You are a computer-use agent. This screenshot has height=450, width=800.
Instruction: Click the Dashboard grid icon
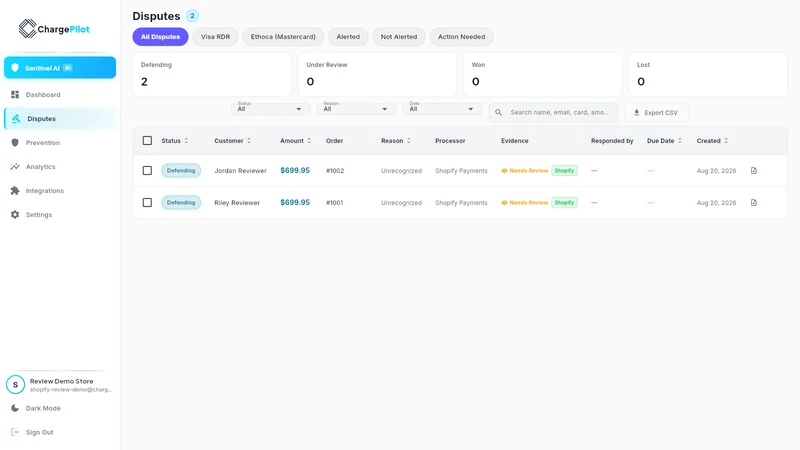point(15,94)
